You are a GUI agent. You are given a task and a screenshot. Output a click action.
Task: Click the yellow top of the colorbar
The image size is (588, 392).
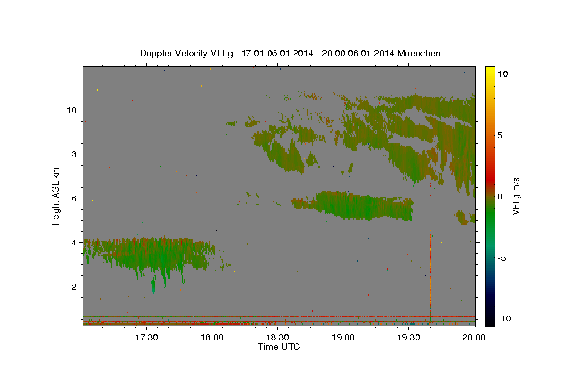coord(490,71)
